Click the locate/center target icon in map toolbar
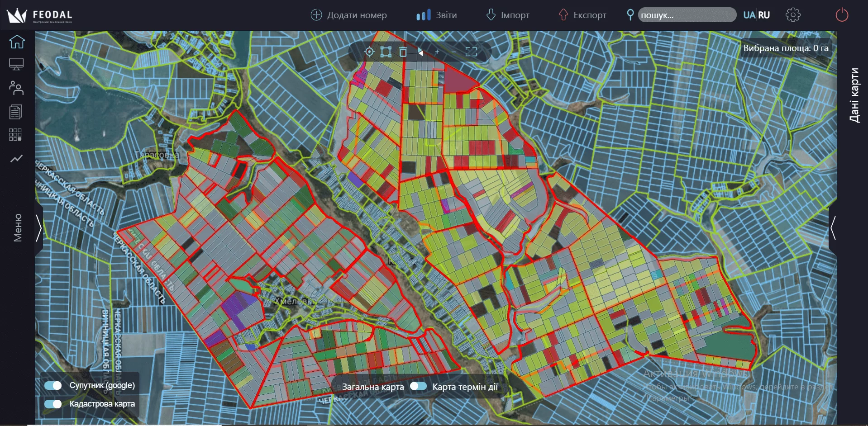The image size is (868, 426). pyautogui.click(x=369, y=52)
